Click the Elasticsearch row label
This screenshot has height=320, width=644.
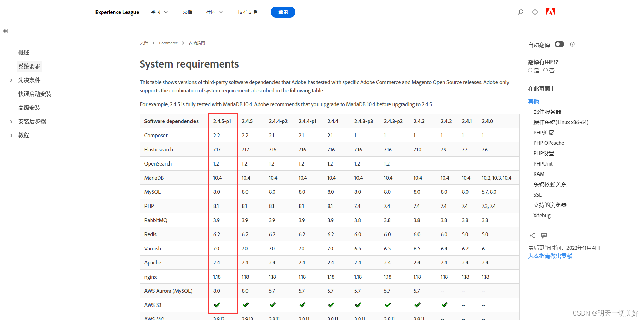159,149
